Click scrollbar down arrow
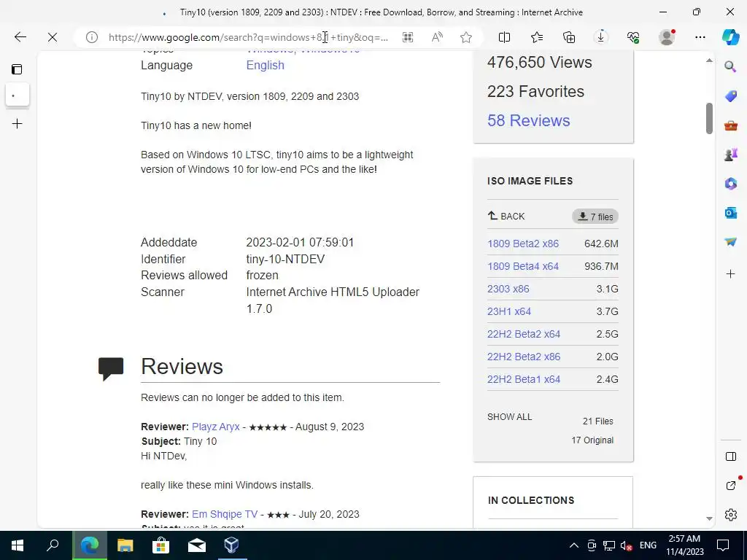This screenshot has height=560, width=747. [709, 518]
